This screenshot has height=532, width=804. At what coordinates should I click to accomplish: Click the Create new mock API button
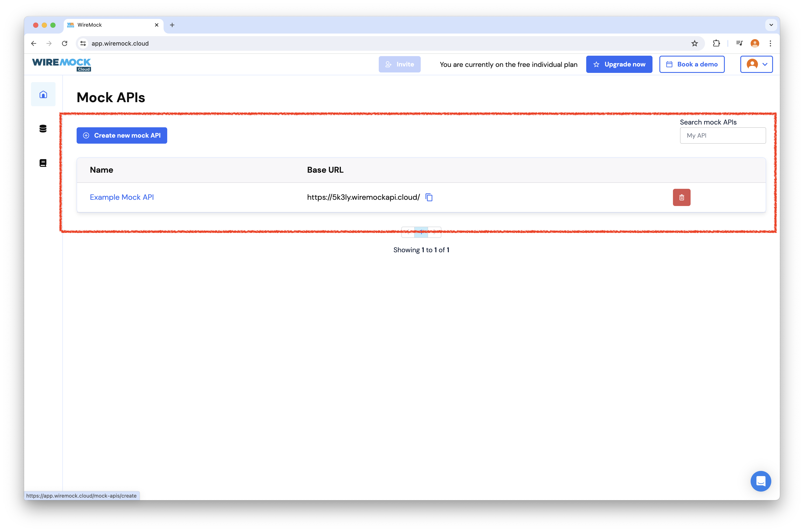click(122, 135)
